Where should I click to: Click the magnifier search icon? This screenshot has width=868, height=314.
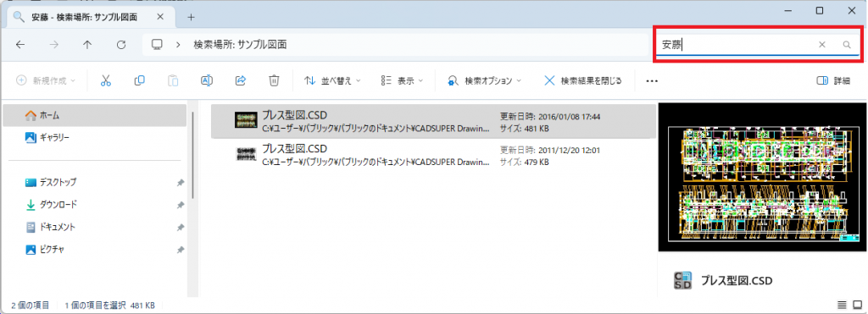tap(847, 45)
